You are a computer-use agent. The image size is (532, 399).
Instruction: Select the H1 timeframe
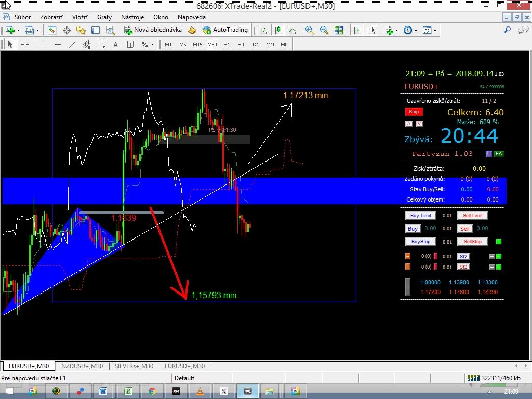pyautogui.click(x=227, y=44)
